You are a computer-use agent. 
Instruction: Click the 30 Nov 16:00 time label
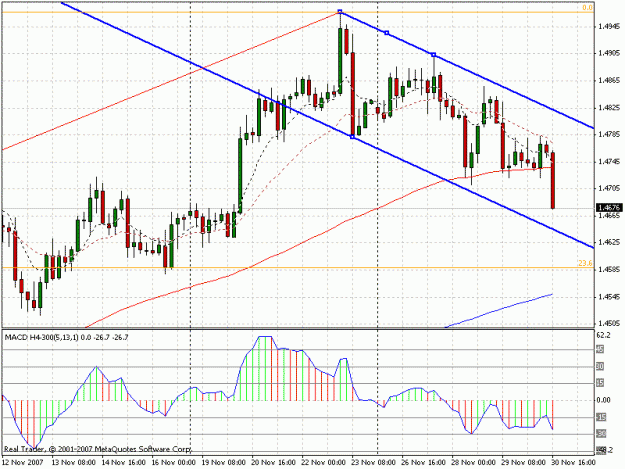pyautogui.click(x=574, y=462)
